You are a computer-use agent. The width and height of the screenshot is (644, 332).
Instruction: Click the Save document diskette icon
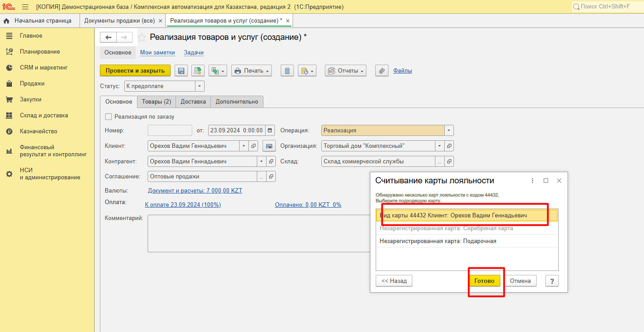[x=181, y=71]
